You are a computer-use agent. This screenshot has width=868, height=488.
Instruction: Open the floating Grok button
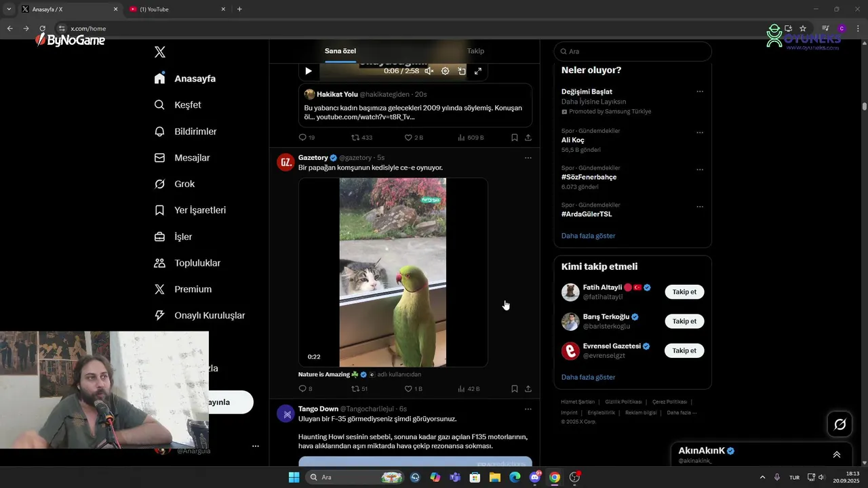tap(840, 424)
